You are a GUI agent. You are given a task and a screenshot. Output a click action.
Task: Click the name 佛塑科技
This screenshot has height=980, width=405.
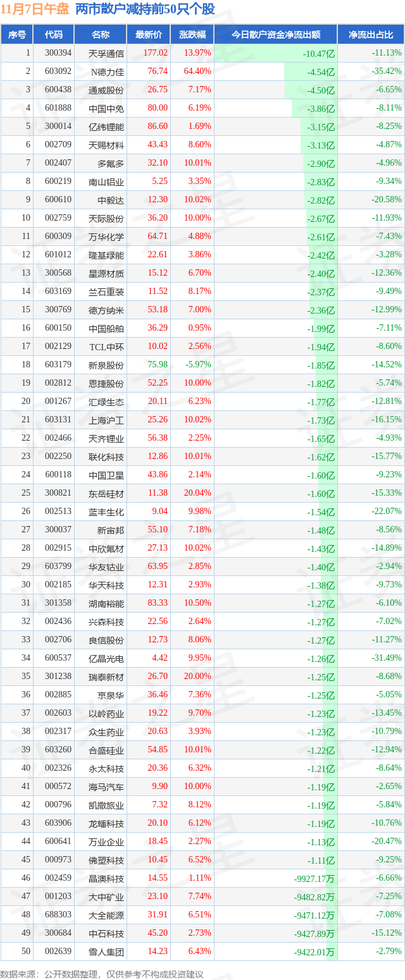[x=106, y=860]
